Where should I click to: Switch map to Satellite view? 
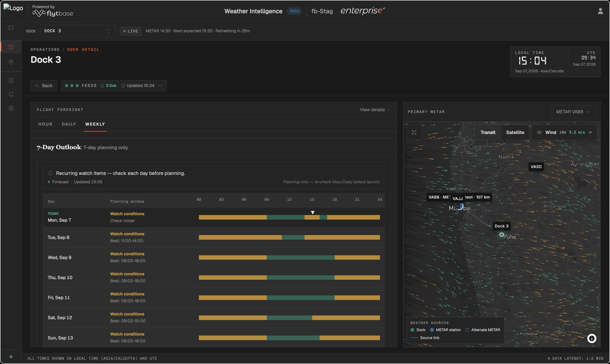[515, 132]
